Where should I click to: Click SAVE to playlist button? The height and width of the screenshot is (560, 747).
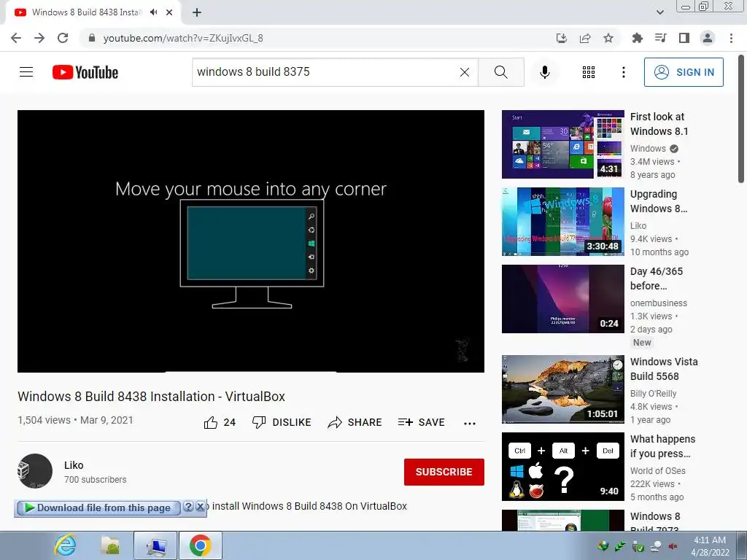[x=421, y=422]
